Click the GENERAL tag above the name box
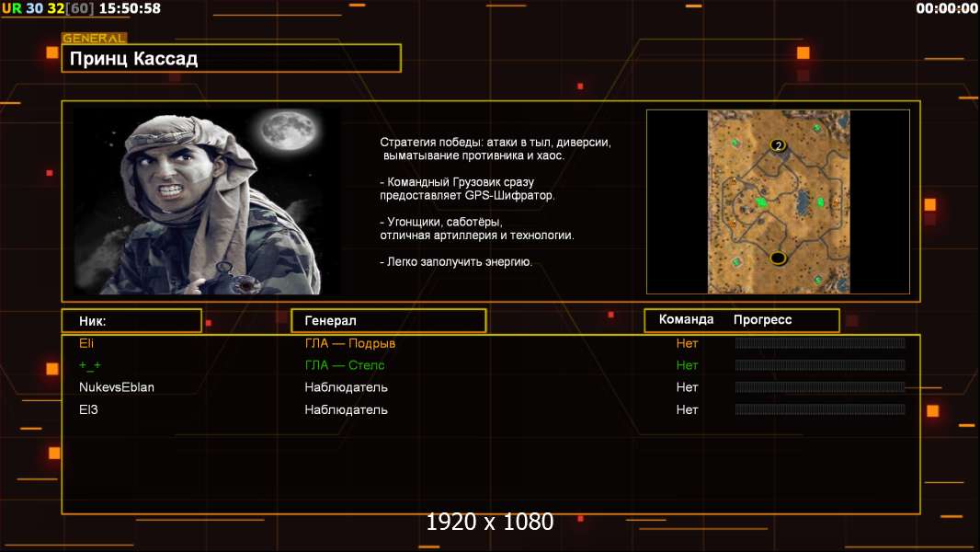980x552 pixels. pos(94,39)
